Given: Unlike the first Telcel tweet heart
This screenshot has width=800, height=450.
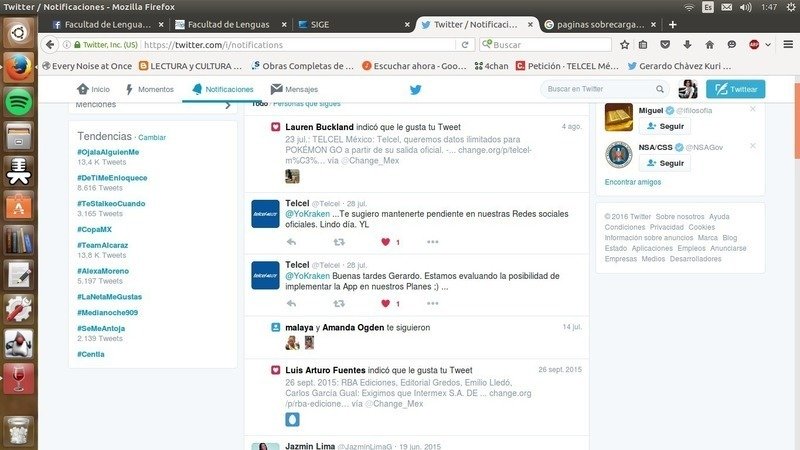Looking at the screenshot, I should [385, 242].
